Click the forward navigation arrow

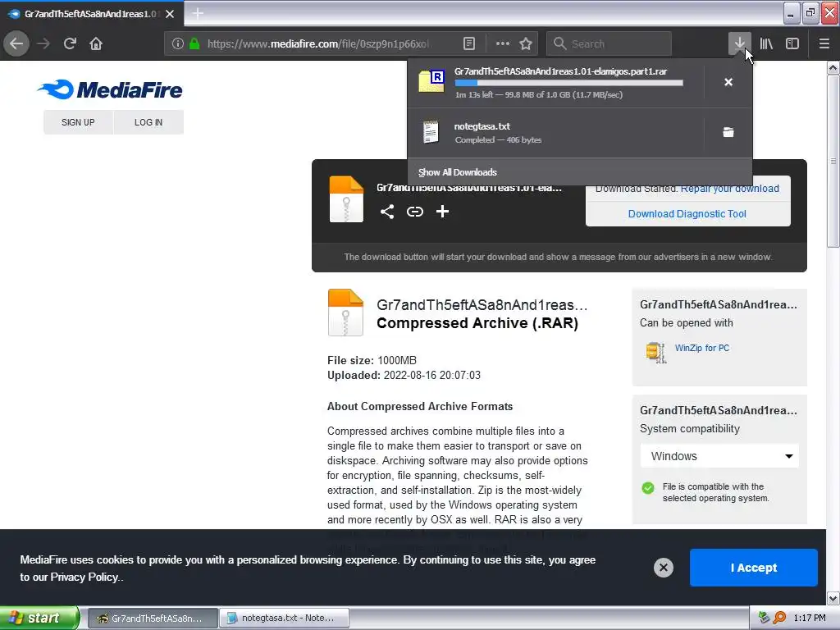[43, 43]
